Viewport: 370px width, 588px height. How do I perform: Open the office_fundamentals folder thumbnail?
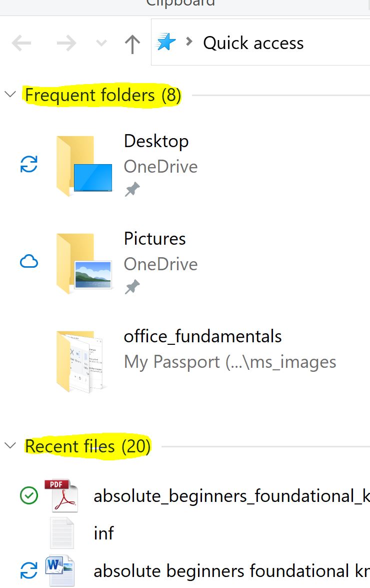80,361
